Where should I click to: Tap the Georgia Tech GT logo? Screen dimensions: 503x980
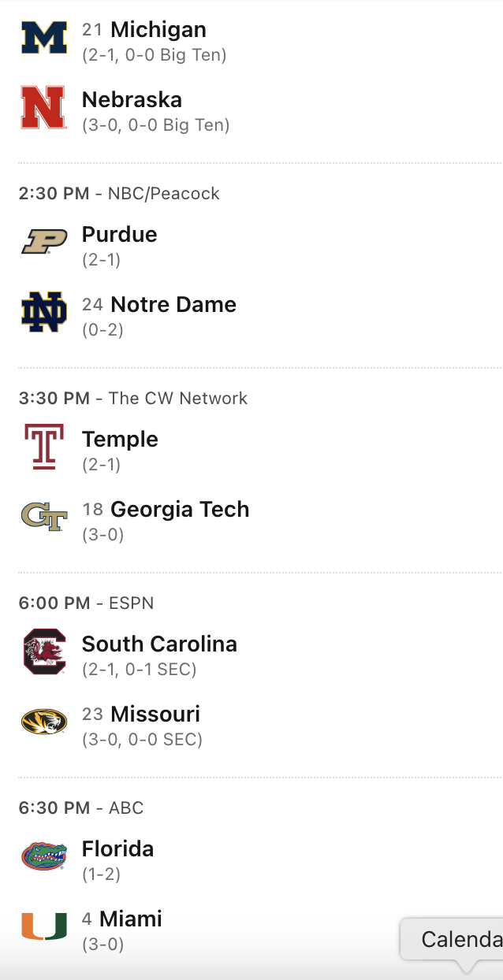coord(44,517)
